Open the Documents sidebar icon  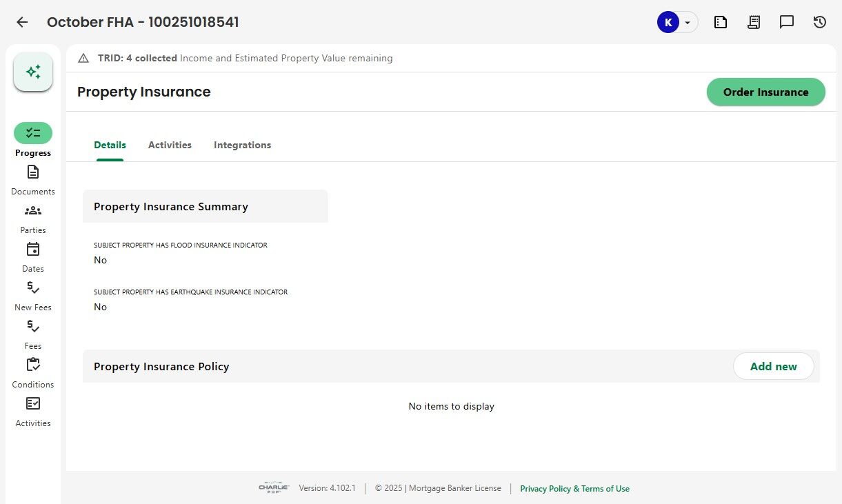point(33,172)
